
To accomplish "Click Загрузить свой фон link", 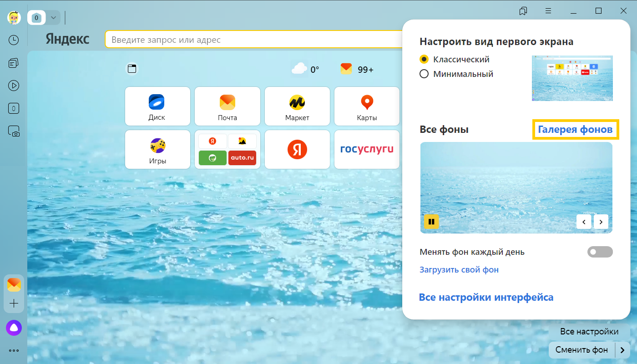I will coord(459,270).
